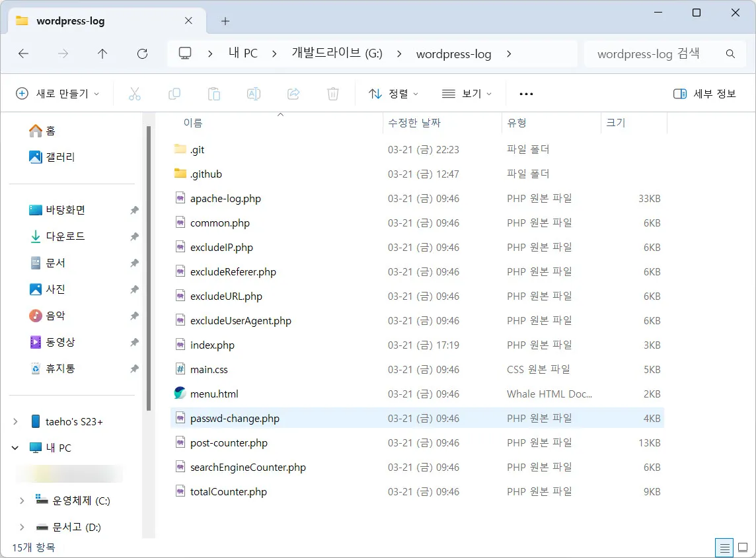Viewport: 756px width, 558px height.
Task: Select the Rename icon
Action: pos(253,93)
